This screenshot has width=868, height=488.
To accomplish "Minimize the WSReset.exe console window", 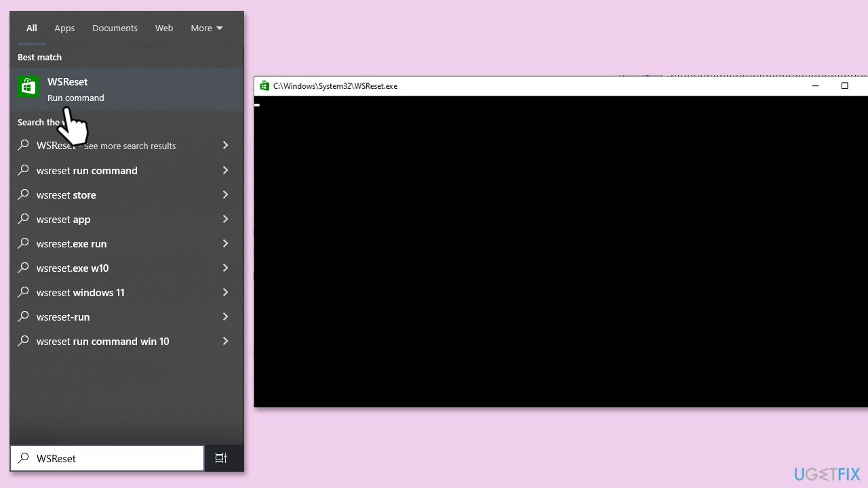I will point(815,86).
